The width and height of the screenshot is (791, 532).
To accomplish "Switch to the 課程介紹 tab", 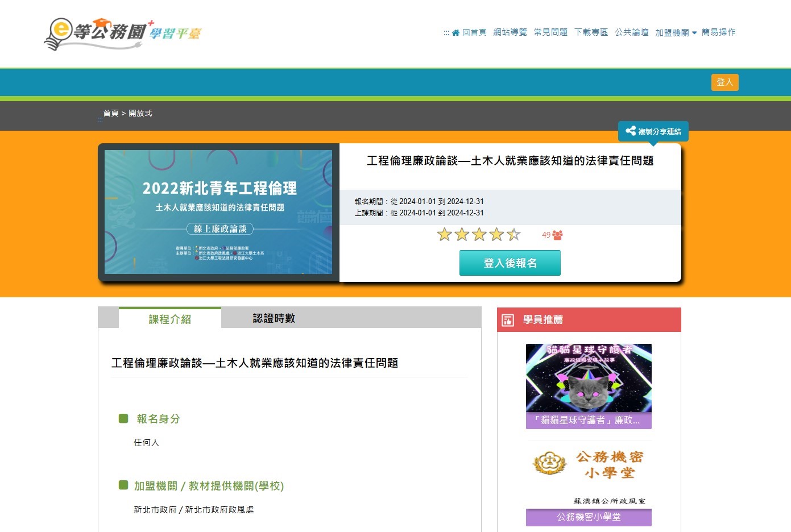I will click(x=170, y=318).
